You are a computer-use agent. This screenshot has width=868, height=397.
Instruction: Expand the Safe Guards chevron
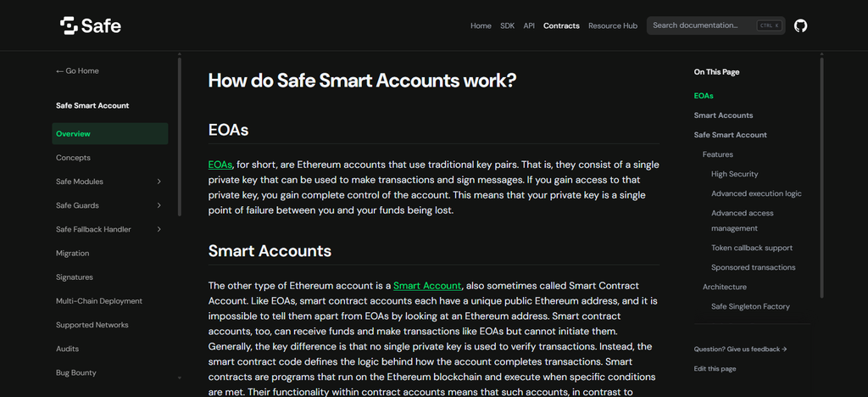tap(159, 205)
